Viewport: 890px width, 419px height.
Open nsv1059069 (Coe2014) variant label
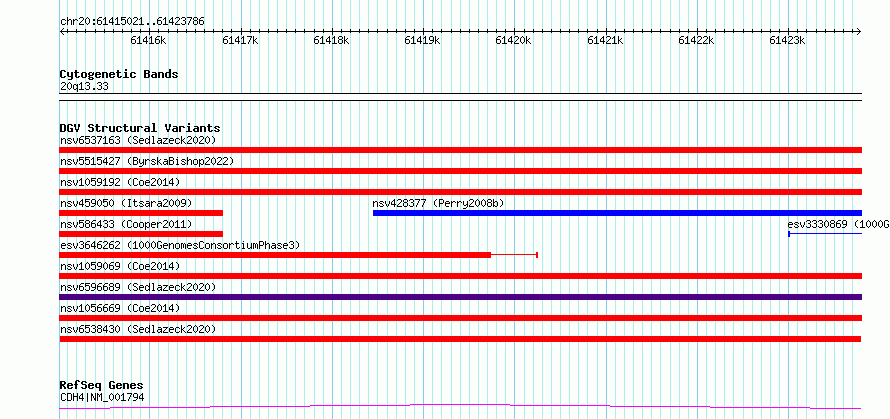(x=120, y=266)
